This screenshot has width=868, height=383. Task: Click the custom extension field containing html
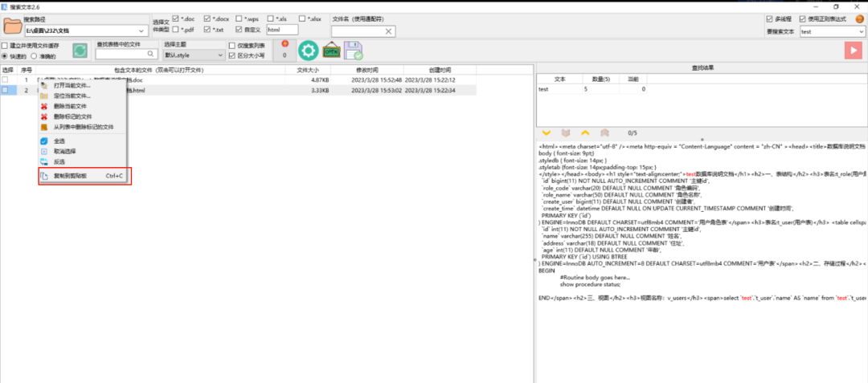282,29
